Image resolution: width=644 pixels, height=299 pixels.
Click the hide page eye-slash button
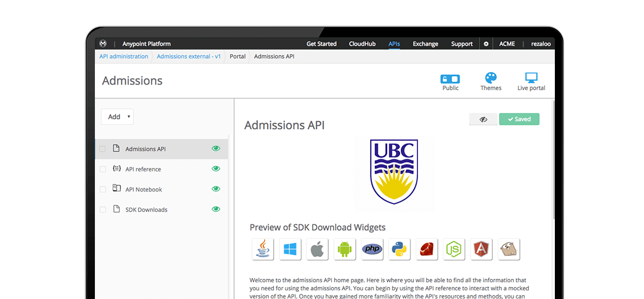(484, 119)
